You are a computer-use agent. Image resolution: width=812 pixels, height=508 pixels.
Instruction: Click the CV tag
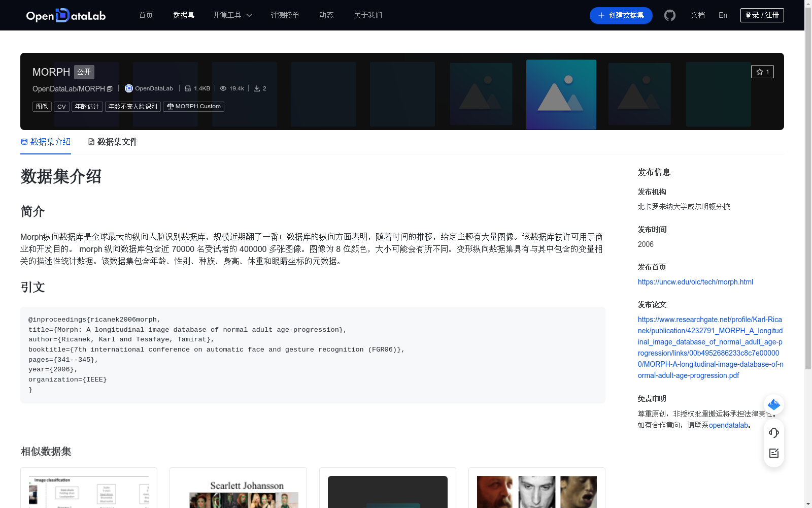point(61,107)
